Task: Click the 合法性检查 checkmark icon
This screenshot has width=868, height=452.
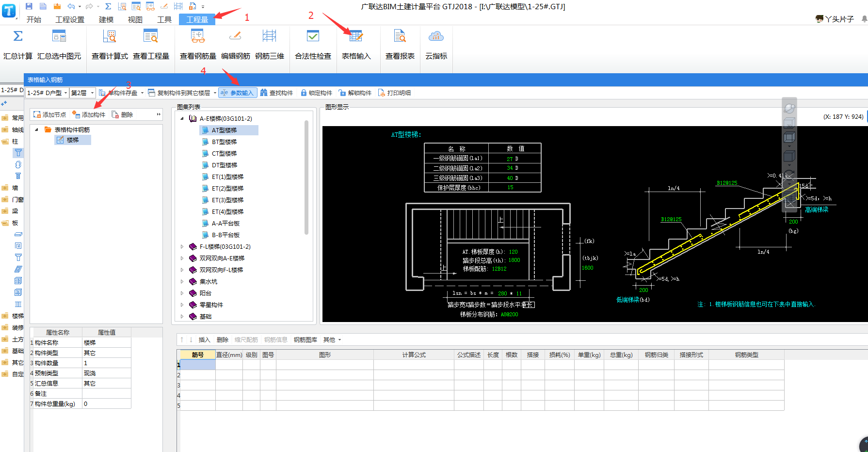Action: [313, 36]
